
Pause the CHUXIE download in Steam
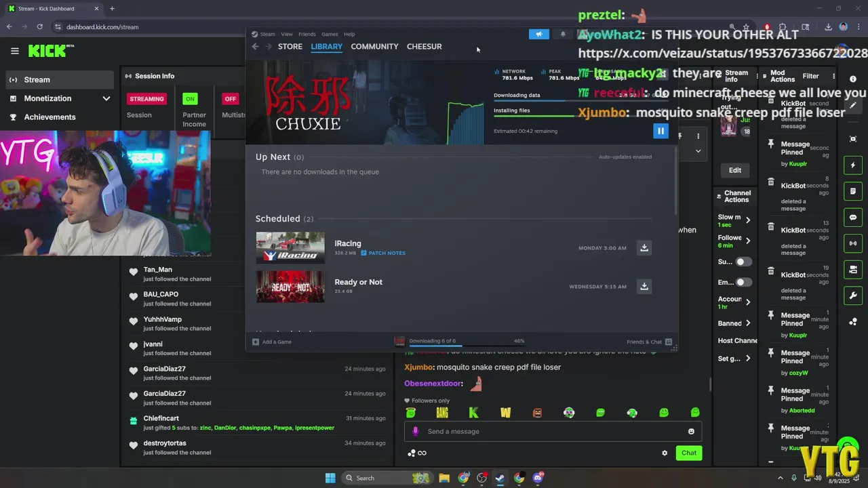coord(660,131)
